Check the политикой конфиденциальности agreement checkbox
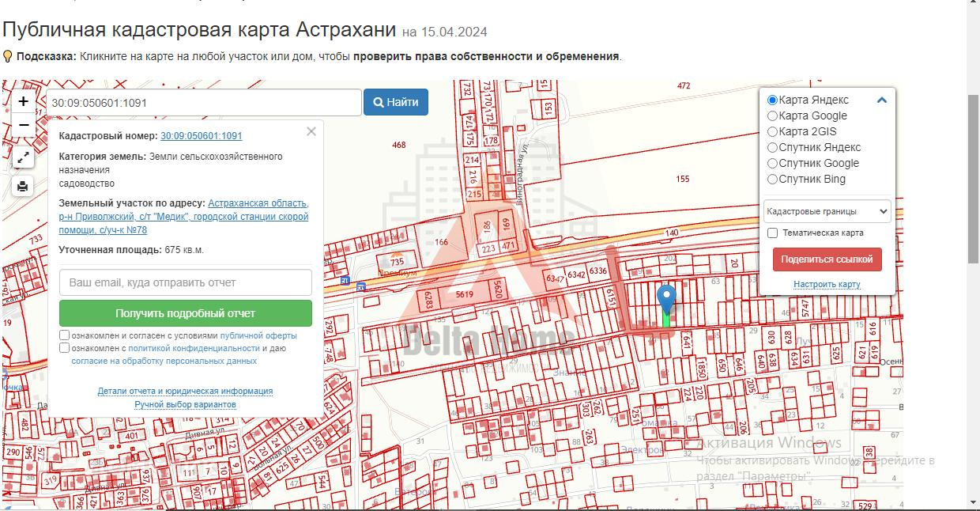The height and width of the screenshot is (511, 980). [x=64, y=348]
